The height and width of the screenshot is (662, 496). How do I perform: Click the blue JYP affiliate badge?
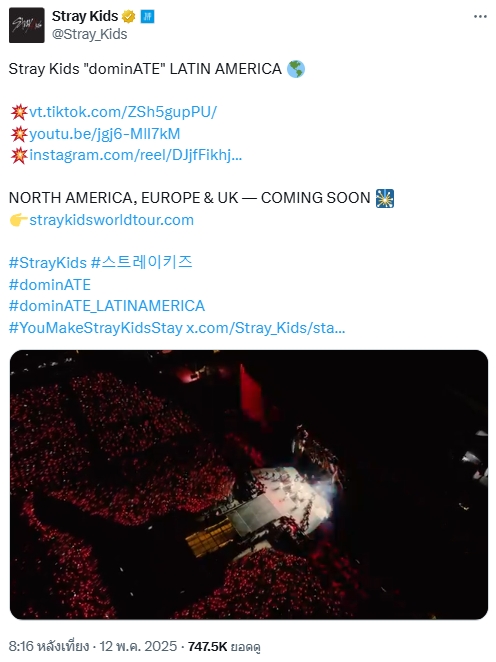pyautogui.click(x=147, y=16)
